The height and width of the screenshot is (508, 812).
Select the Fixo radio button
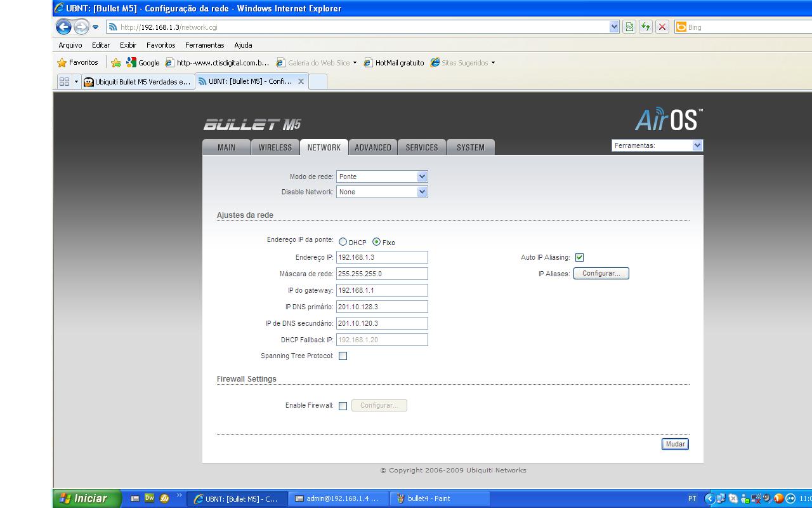point(377,242)
